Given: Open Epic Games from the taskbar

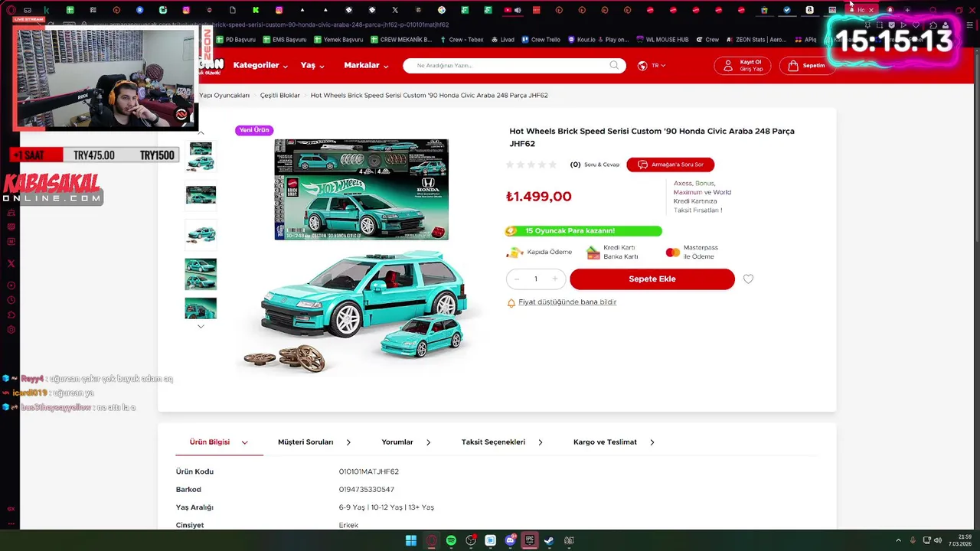Looking at the screenshot, I should tap(529, 540).
